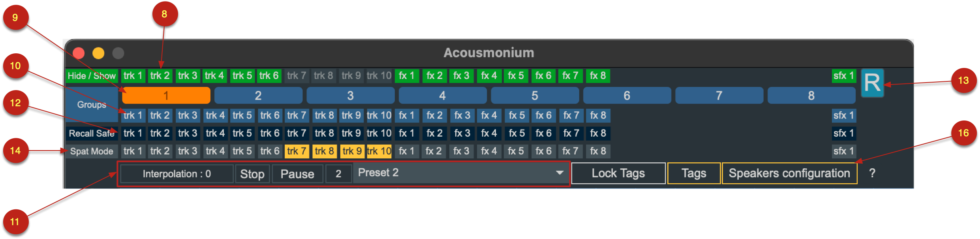
Task: Show dimmed trk 10 in Hide / Show row
Action: (x=379, y=76)
